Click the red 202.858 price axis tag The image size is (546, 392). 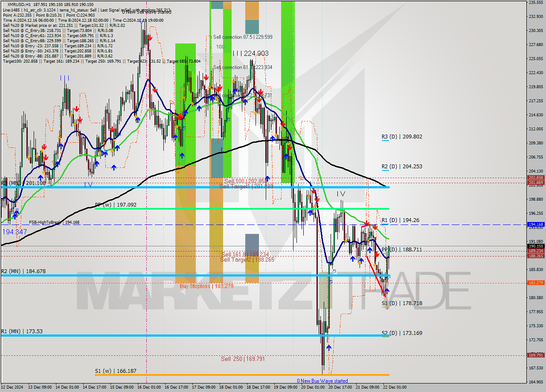[535, 178]
